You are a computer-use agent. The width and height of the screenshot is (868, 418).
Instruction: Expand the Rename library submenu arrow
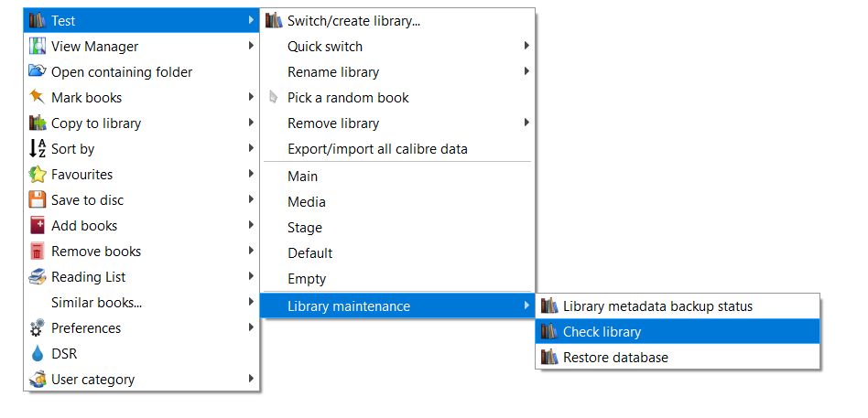(526, 72)
